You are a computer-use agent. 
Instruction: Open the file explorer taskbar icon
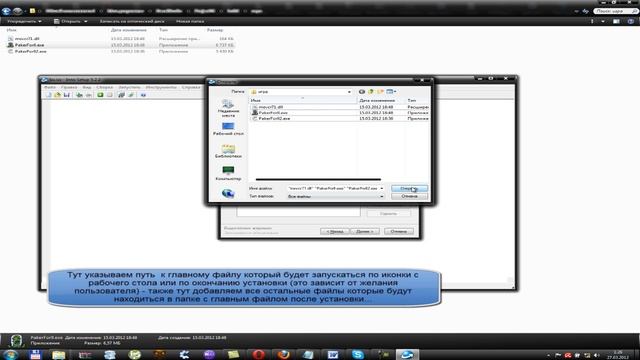(x=58, y=355)
